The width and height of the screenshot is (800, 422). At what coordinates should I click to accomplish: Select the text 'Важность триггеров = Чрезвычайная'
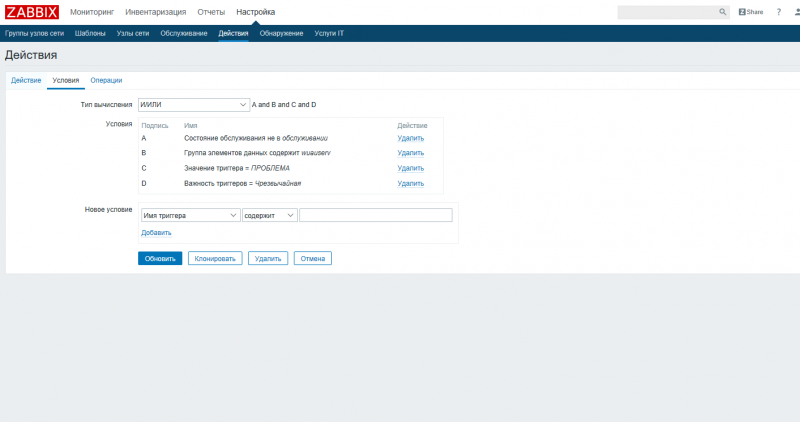tap(242, 183)
